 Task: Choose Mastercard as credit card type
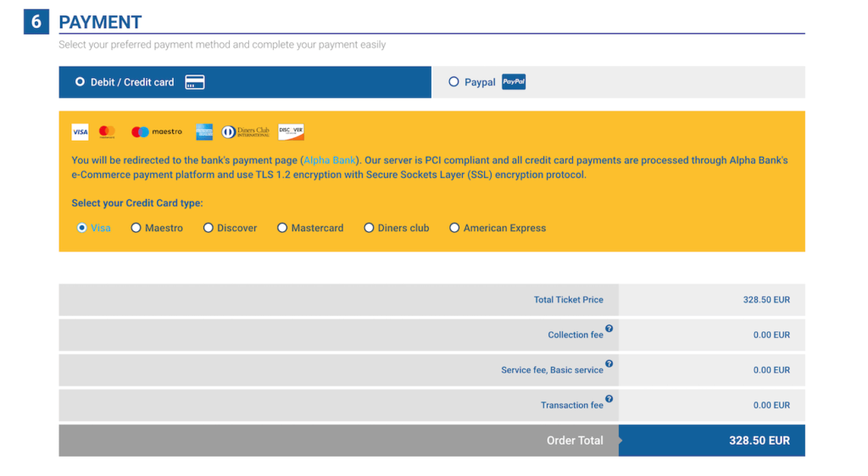[x=282, y=228]
